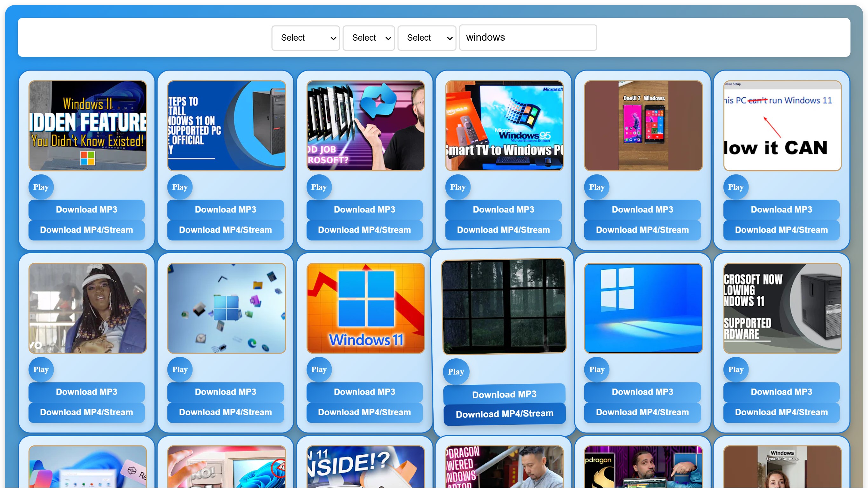Click the search field containing 'windows'
The width and height of the screenshot is (868, 488).
[x=528, y=37]
